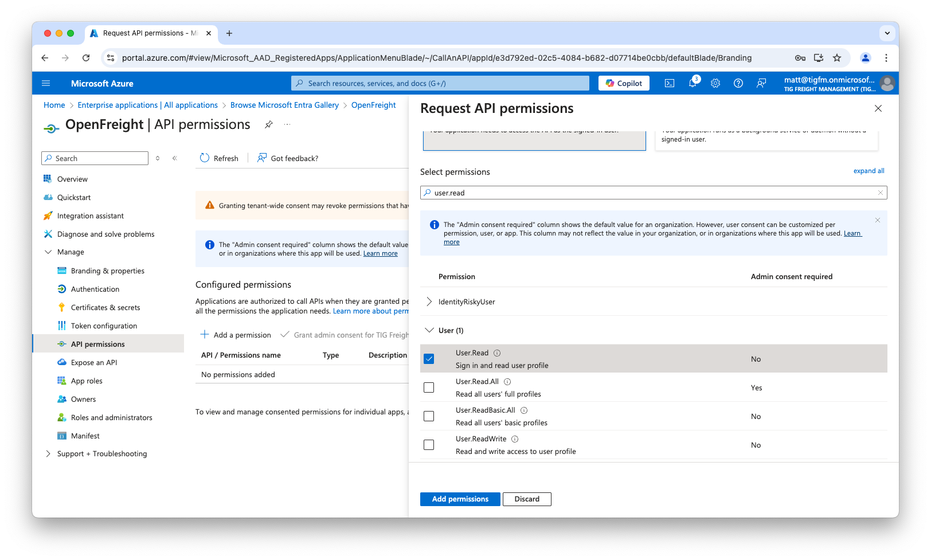Click Add a permission

(x=236, y=335)
